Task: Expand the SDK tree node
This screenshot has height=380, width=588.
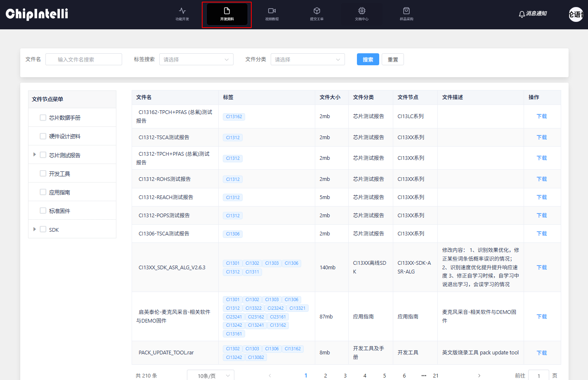Action: (x=35, y=229)
